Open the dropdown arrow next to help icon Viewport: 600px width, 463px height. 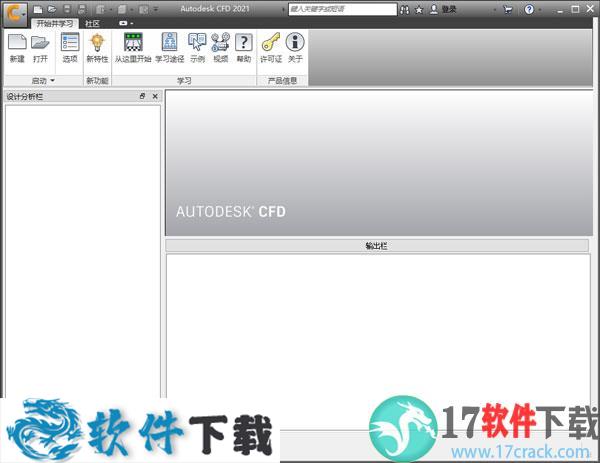[x=540, y=10]
